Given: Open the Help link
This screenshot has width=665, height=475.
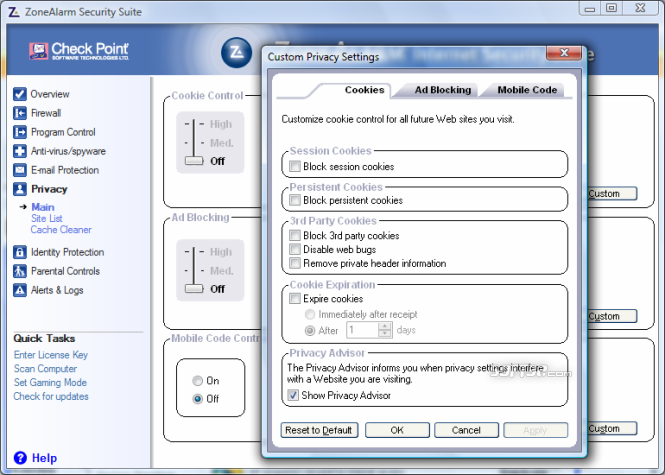Looking at the screenshot, I should [x=44, y=458].
